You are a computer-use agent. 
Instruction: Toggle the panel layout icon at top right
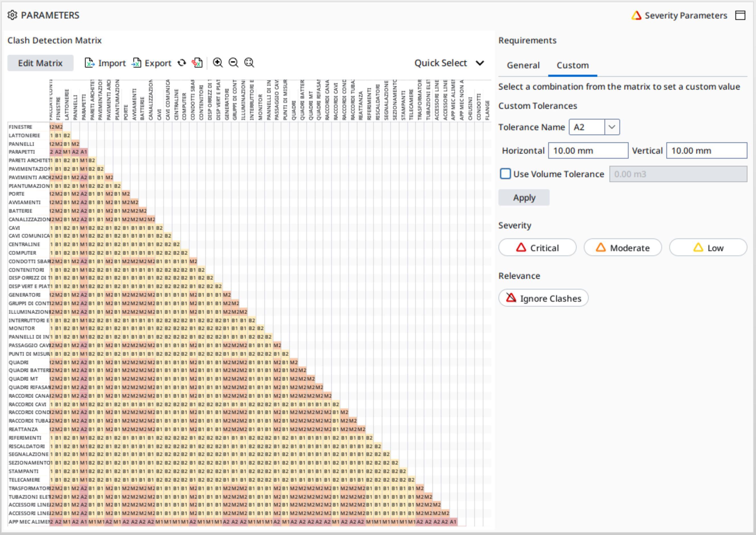pyautogui.click(x=740, y=15)
